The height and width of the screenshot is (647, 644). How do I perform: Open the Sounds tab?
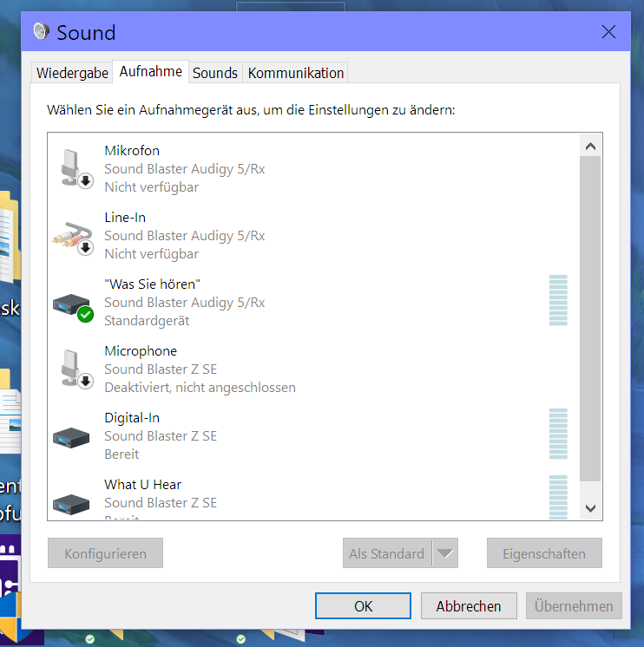[215, 73]
